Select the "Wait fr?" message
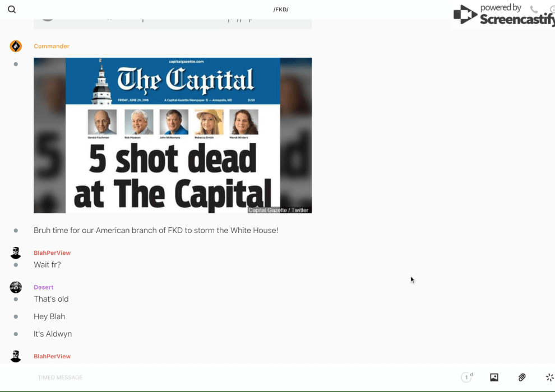 [x=47, y=264]
